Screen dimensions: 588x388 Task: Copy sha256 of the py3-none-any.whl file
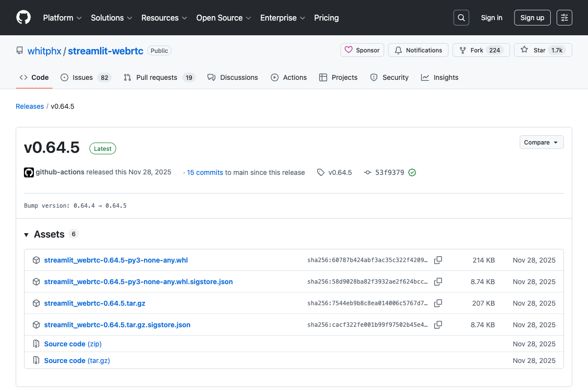(438, 260)
